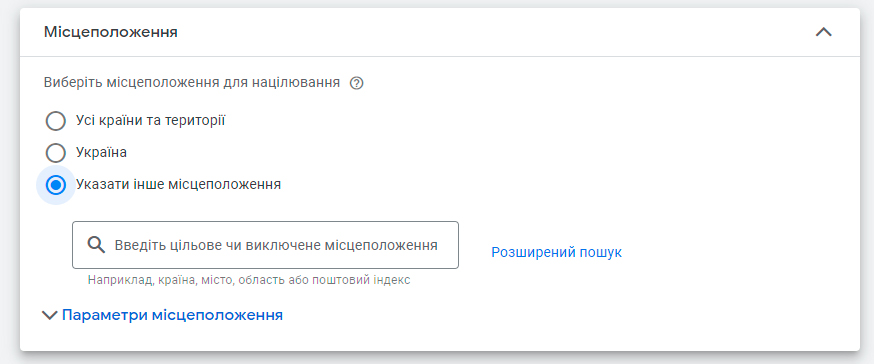Collapse the Місцеположення section with the up chevron
The width and height of the screenshot is (874, 364).
(x=823, y=32)
